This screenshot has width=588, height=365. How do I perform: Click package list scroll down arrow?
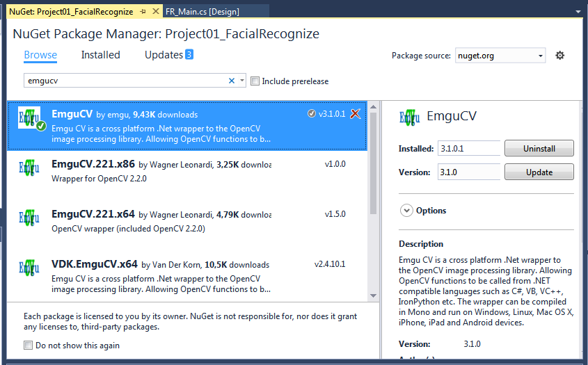(373, 295)
